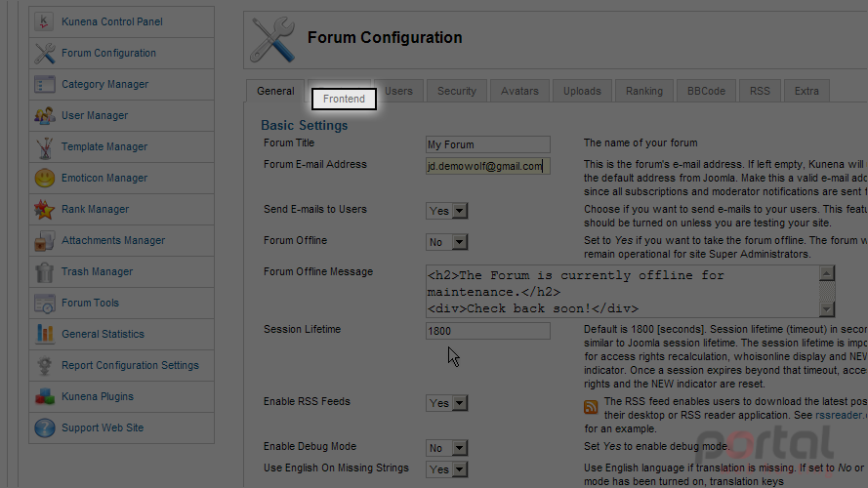Viewport: 868px width, 488px height.
Task: Switch to the Ranking tab
Action: (643, 91)
